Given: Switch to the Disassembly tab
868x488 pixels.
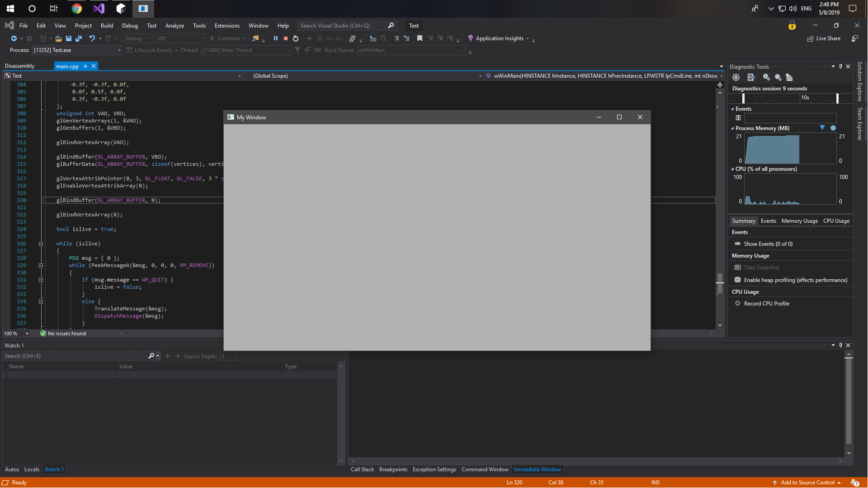Looking at the screenshot, I should 19,66.
